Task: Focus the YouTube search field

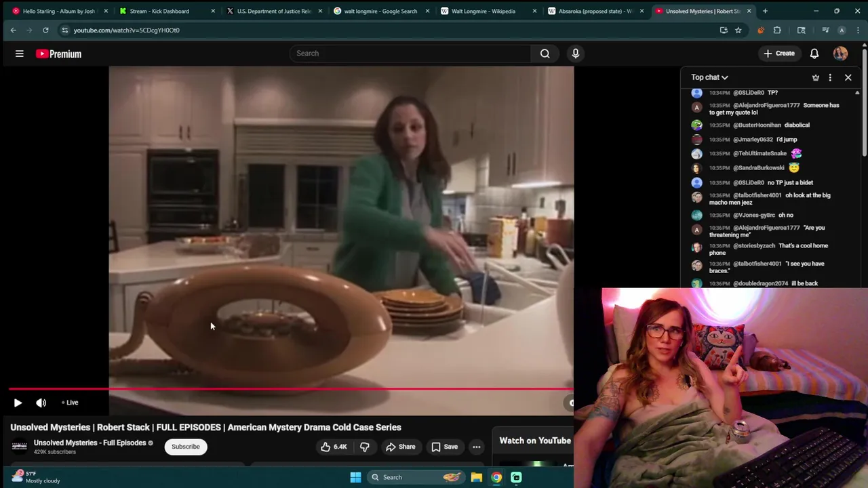Action: (x=410, y=54)
